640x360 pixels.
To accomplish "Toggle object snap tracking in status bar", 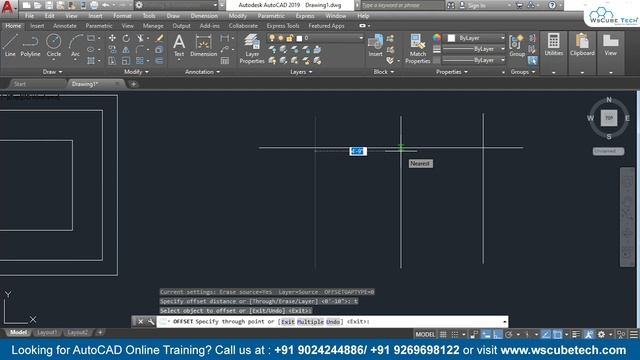I will click(x=546, y=335).
